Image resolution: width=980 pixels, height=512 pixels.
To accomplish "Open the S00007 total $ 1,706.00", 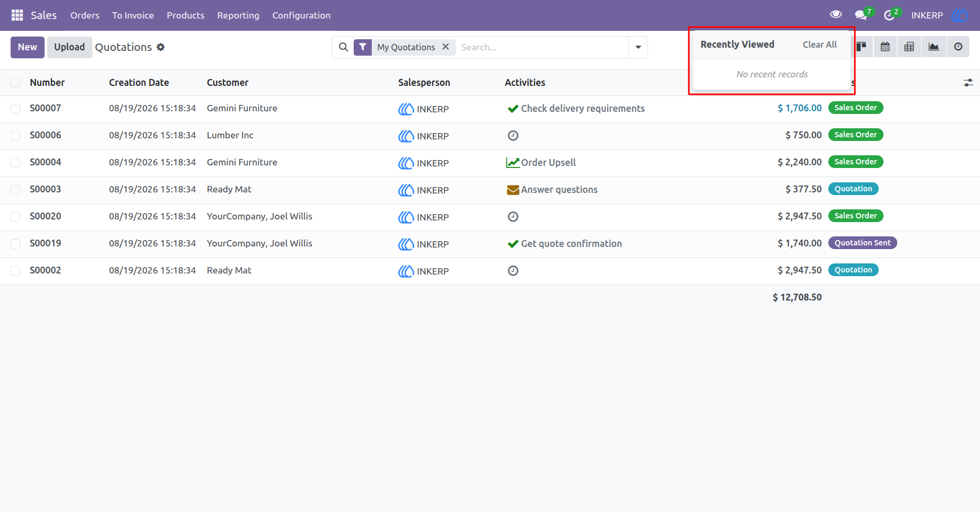I will pos(800,108).
